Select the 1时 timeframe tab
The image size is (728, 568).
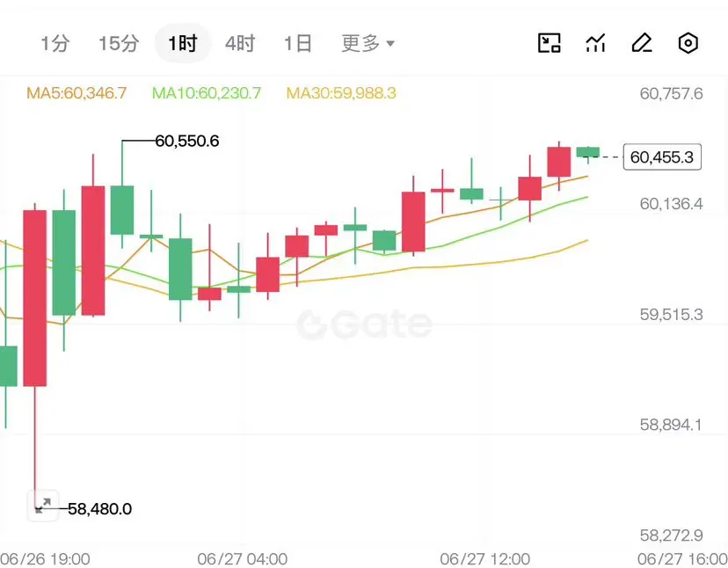183,43
